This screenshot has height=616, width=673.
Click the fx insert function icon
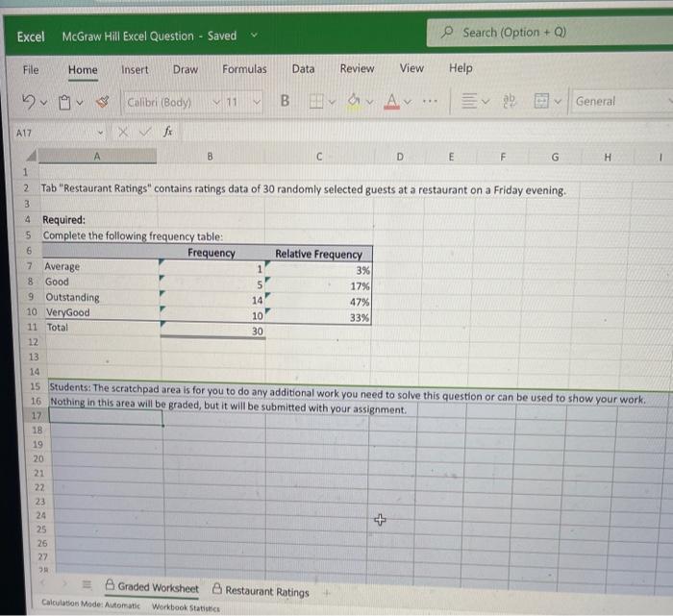[x=168, y=131]
